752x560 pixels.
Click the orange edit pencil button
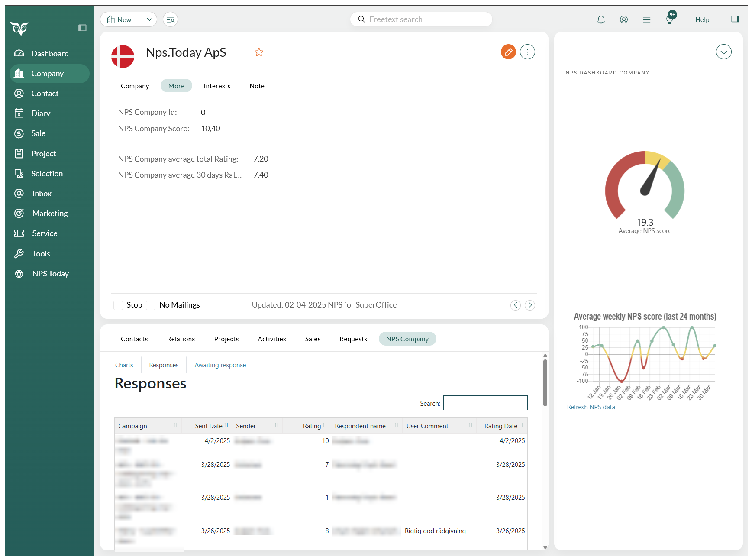508,52
